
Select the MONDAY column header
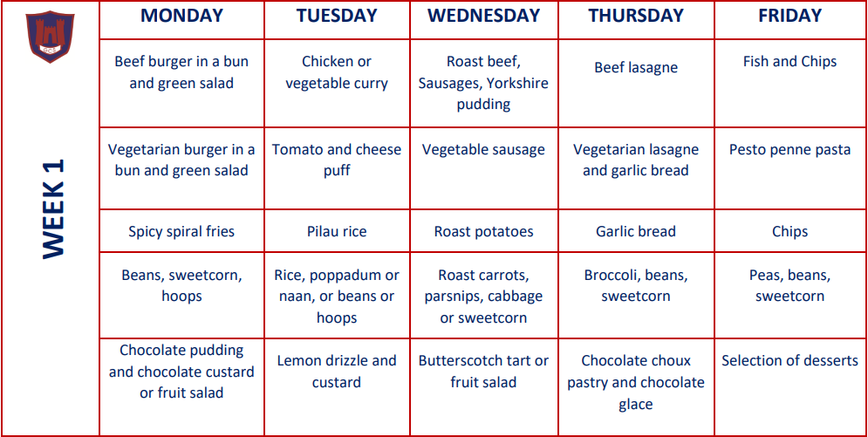181,16
